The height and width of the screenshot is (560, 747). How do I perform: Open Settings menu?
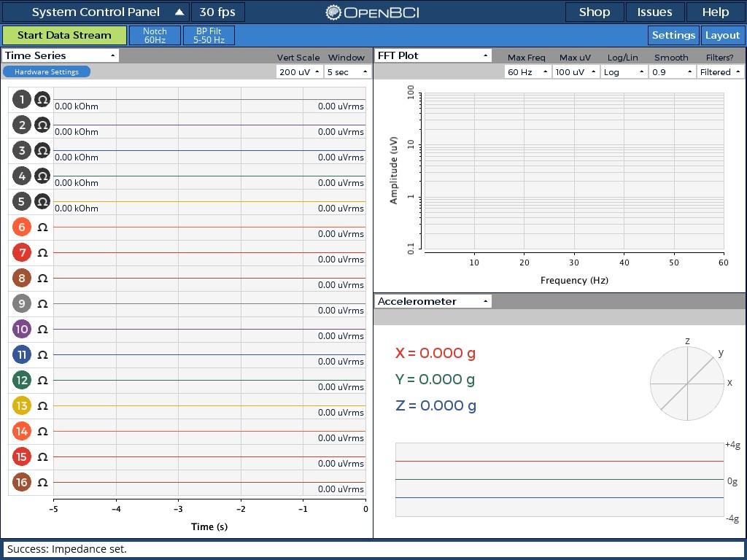673,35
